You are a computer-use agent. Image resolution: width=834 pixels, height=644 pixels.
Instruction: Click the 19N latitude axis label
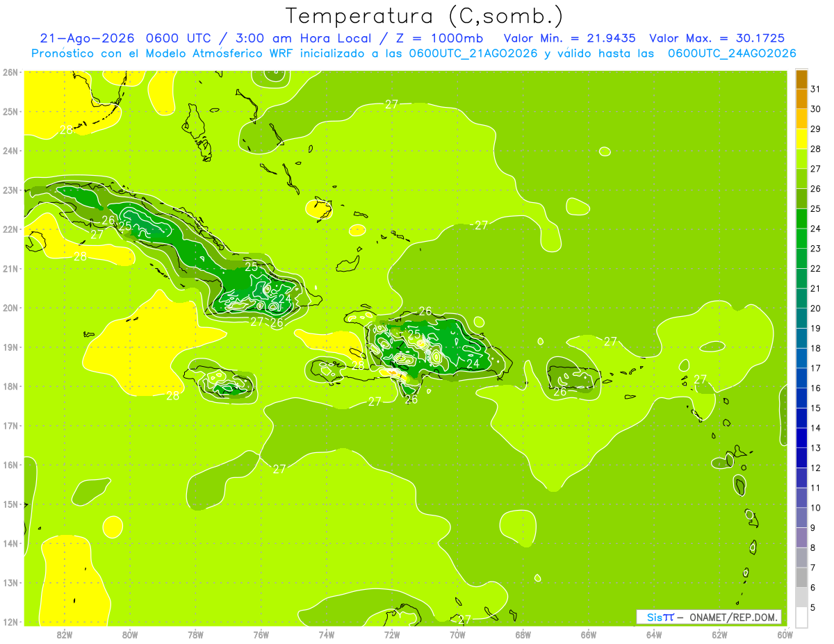(x=10, y=347)
